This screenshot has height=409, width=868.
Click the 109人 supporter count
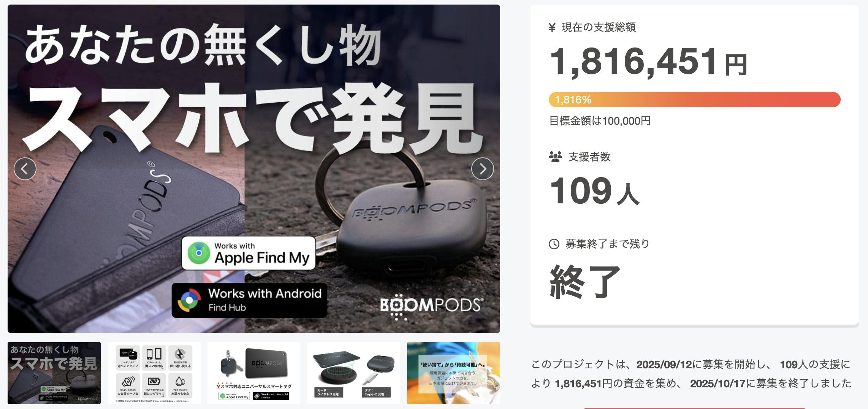(x=594, y=191)
